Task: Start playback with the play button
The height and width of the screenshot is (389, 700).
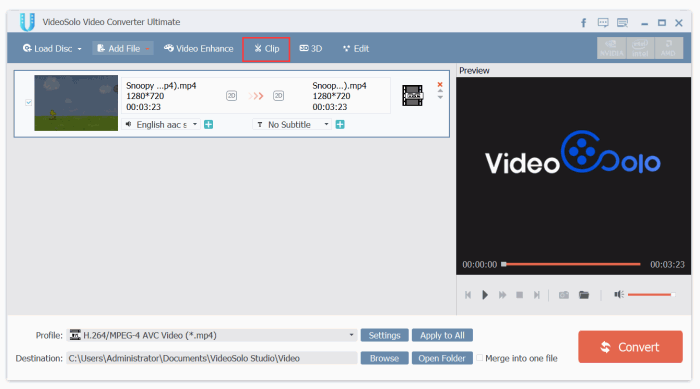Action: [x=485, y=295]
